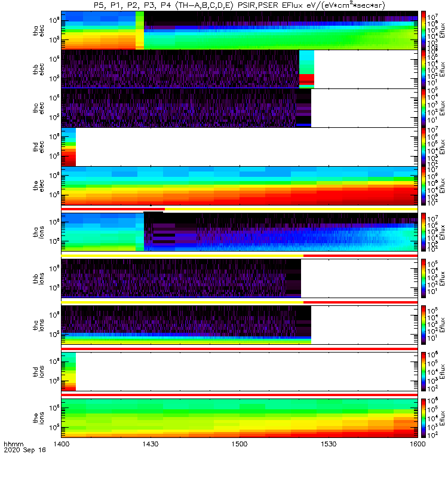The image size is (448, 478).
Task: Click the 1600 time axis label
Action: 418,444
